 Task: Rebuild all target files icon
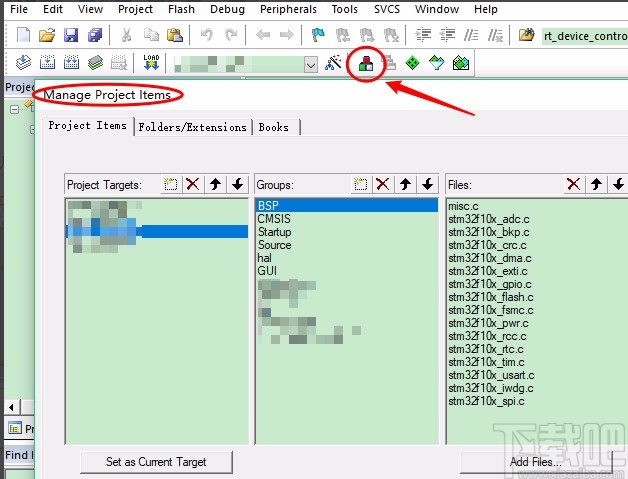pyautogui.click(x=71, y=63)
